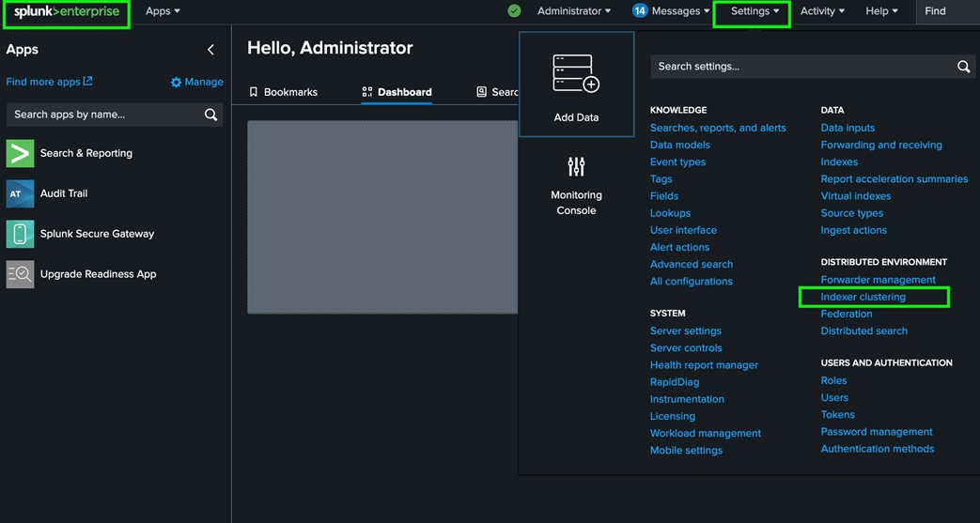Open Tags settings

click(x=661, y=178)
